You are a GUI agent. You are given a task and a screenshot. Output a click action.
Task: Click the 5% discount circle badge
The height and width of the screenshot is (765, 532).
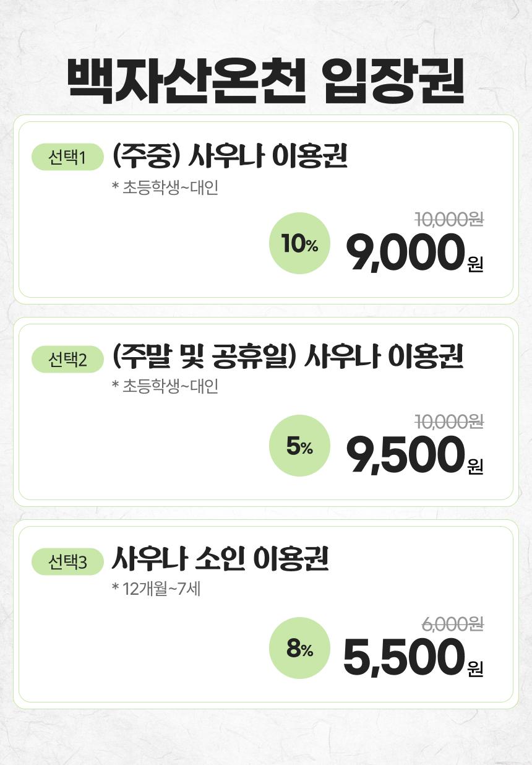299,446
